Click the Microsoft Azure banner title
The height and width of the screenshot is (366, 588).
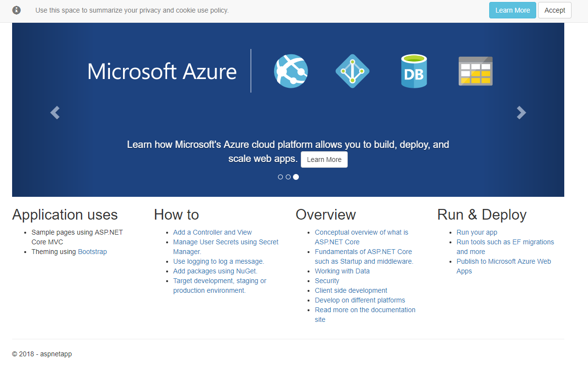[162, 71]
